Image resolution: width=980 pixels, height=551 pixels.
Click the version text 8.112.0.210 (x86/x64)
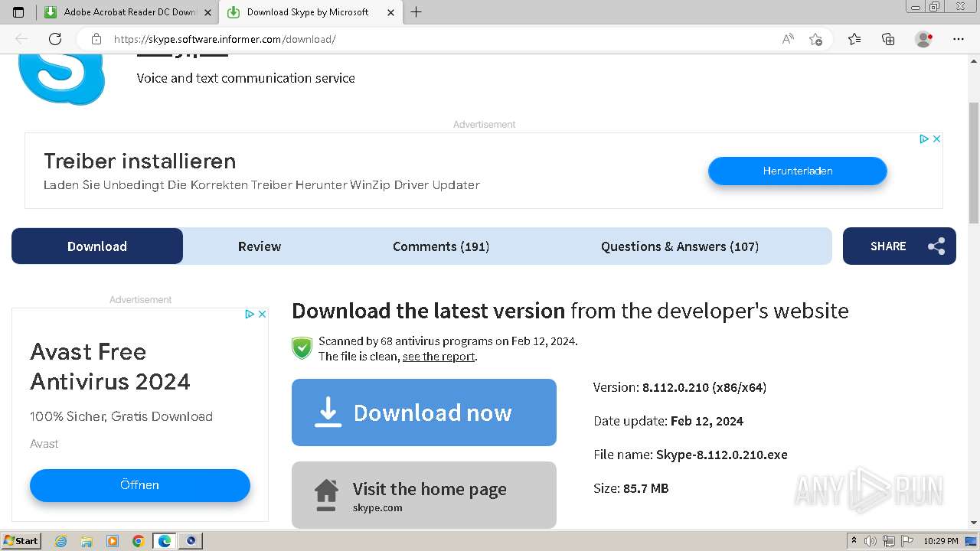pyautogui.click(x=704, y=387)
